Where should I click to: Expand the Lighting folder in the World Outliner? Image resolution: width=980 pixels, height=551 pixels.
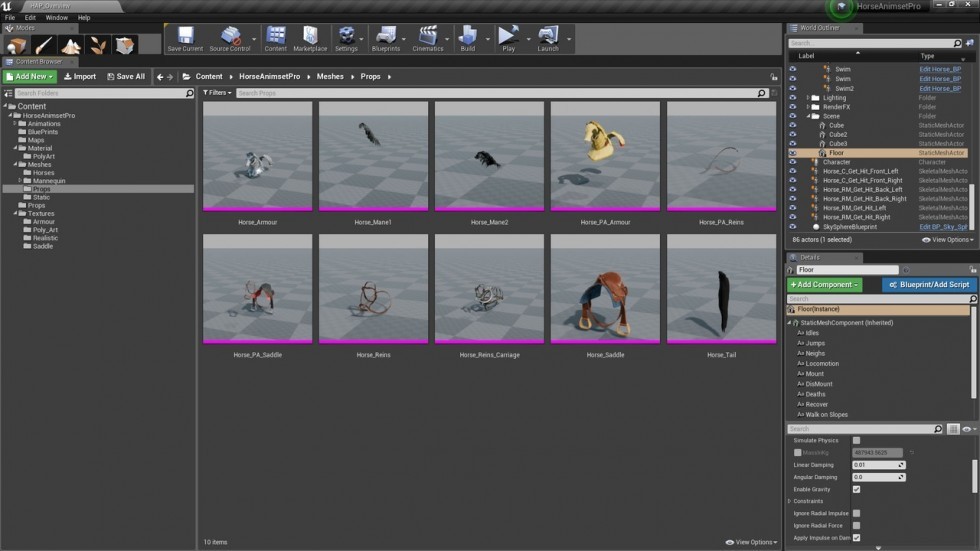[x=808, y=98]
